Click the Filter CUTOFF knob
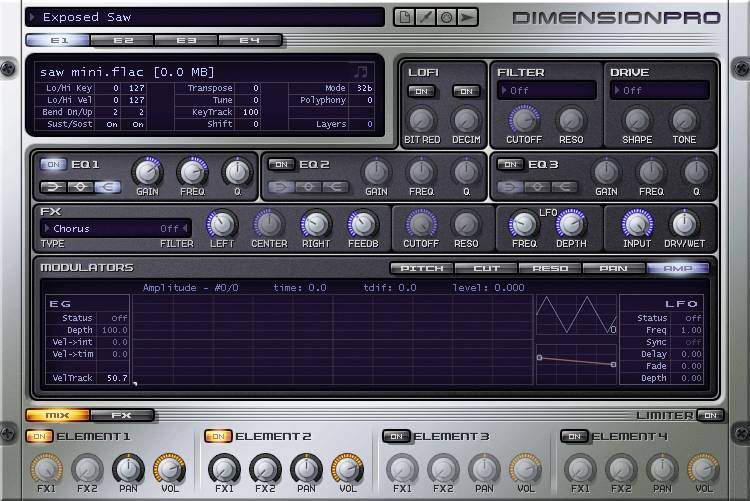Image resolution: width=750 pixels, height=501 pixels. tap(524, 121)
